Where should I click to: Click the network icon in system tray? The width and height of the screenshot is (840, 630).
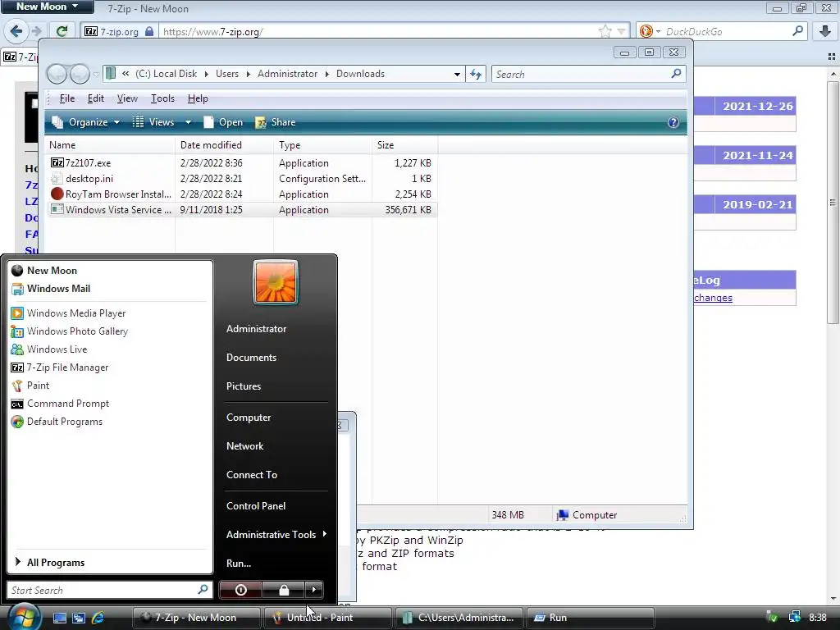(x=794, y=618)
